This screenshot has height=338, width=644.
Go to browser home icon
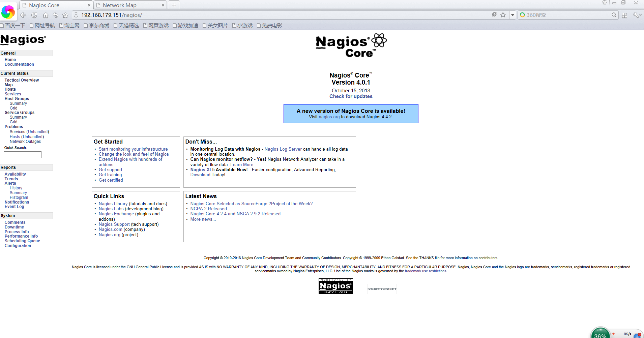click(x=46, y=15)
